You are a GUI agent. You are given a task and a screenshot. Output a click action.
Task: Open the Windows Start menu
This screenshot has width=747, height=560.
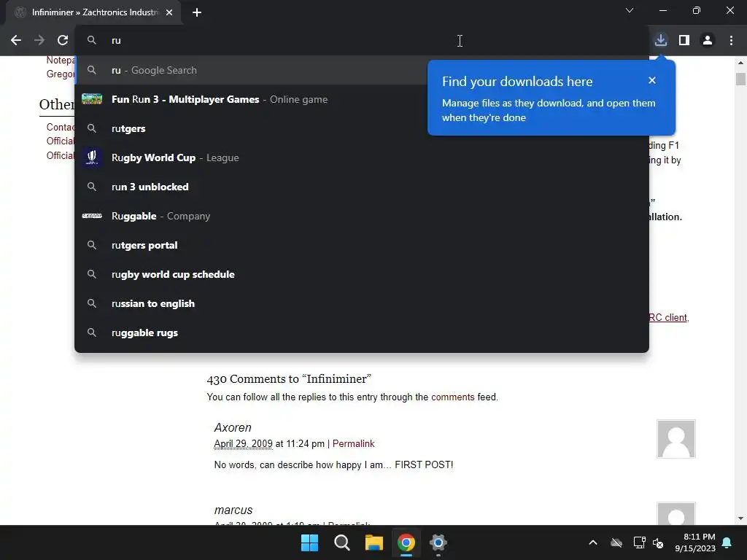pyautogui.click(x=309, y=542)
